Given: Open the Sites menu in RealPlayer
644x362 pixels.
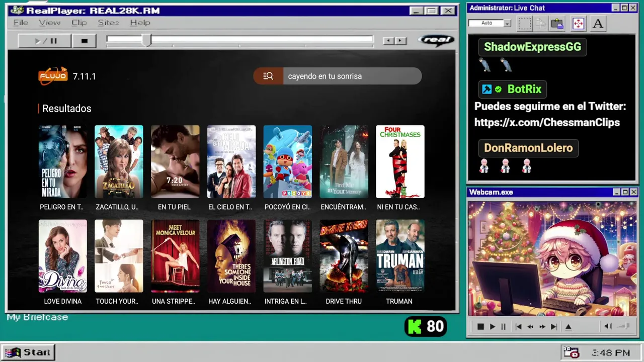Looking at the screenshot, I should point(108,23).
